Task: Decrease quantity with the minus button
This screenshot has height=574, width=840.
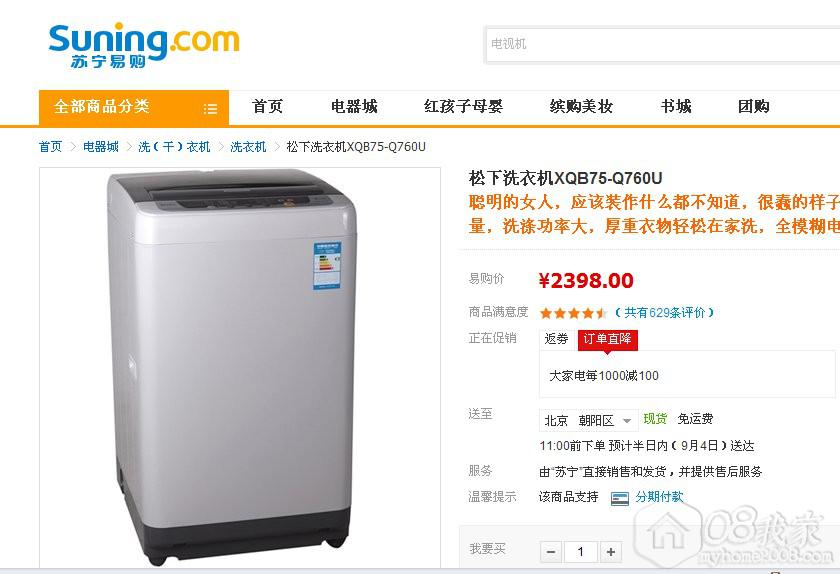Action: click(x=551, y=551)
